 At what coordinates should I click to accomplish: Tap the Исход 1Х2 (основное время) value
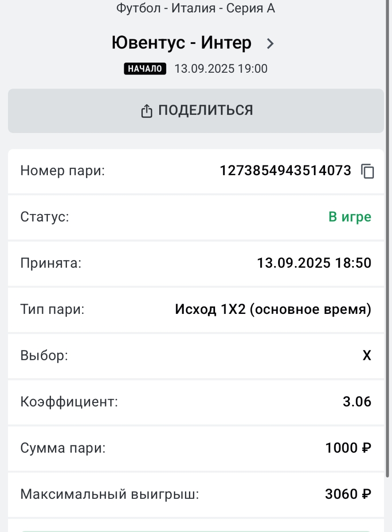[273, 309]
